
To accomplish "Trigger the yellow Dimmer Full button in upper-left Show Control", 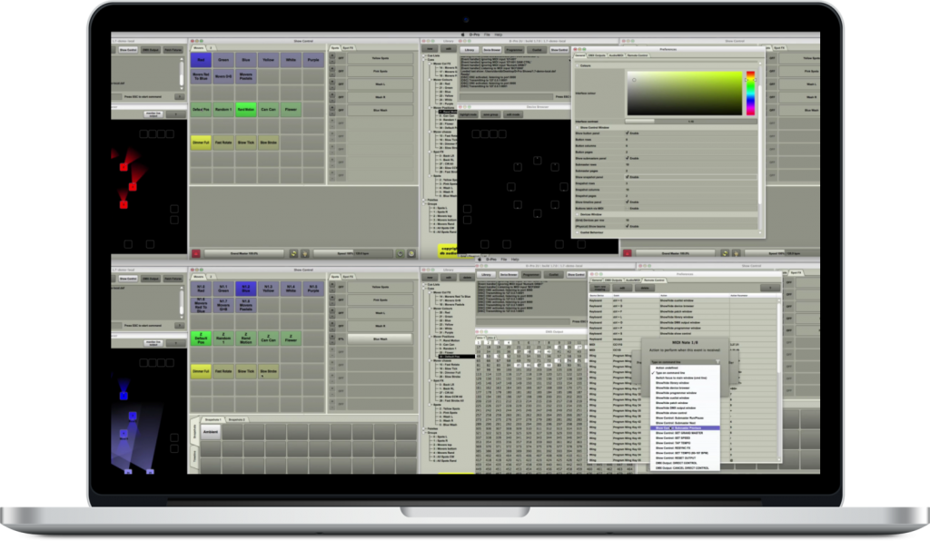I will [x=201, y=142].
